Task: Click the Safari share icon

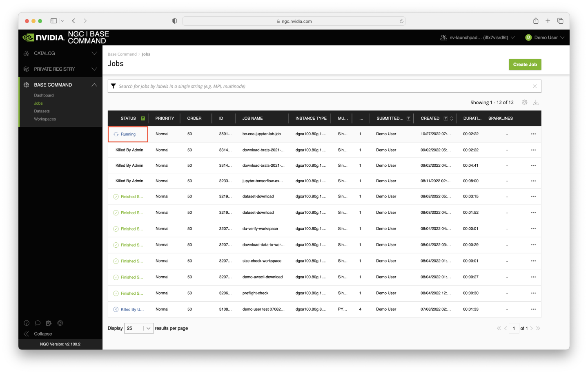Action: point(536,21)
